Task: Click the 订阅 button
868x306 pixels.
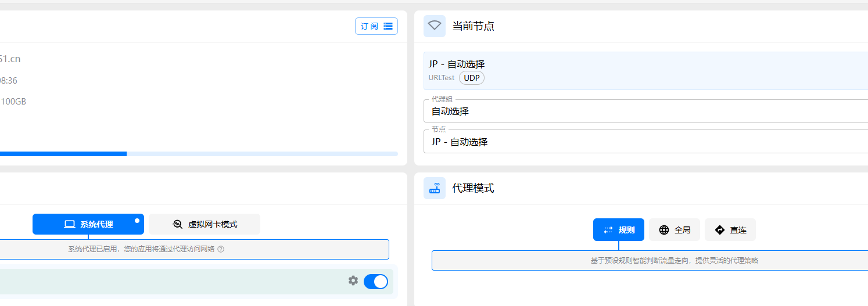Action: coord(376,26)
